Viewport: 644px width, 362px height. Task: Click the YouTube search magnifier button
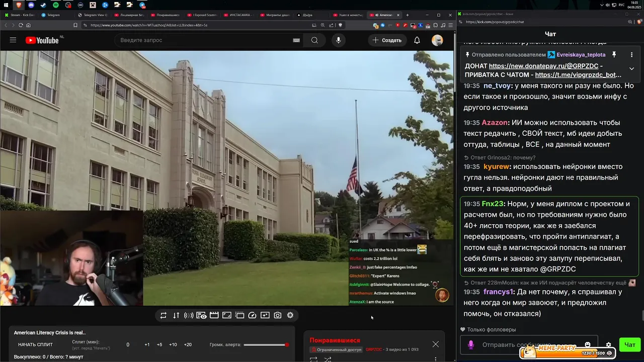[314, 40]
